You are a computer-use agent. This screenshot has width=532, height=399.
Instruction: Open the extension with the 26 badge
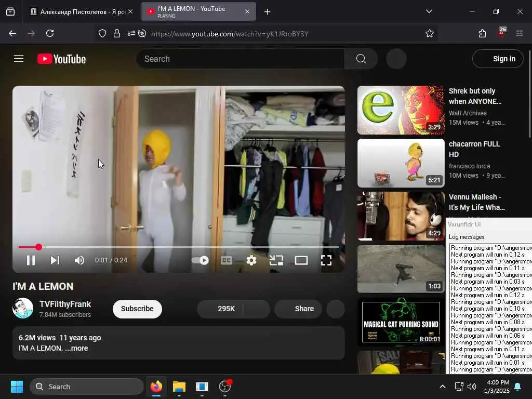[x=501, y=33]
